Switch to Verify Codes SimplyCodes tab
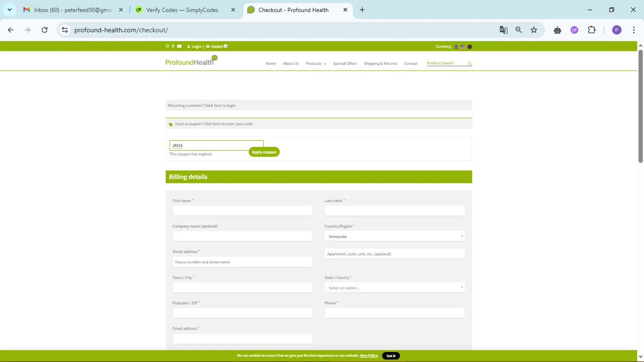The height and width of the screenshot is (362, 644). [x=182, y=10]
